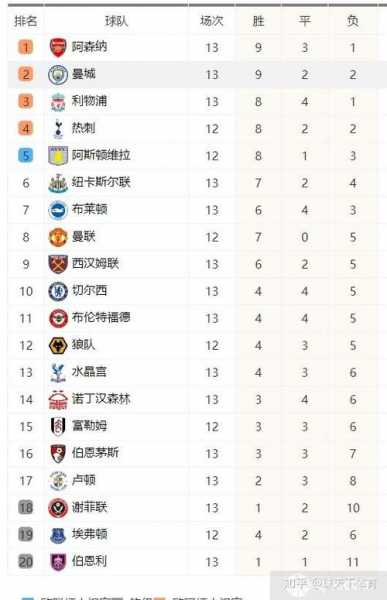Click the Manchester City crest icon

click(x=58, y=75)
